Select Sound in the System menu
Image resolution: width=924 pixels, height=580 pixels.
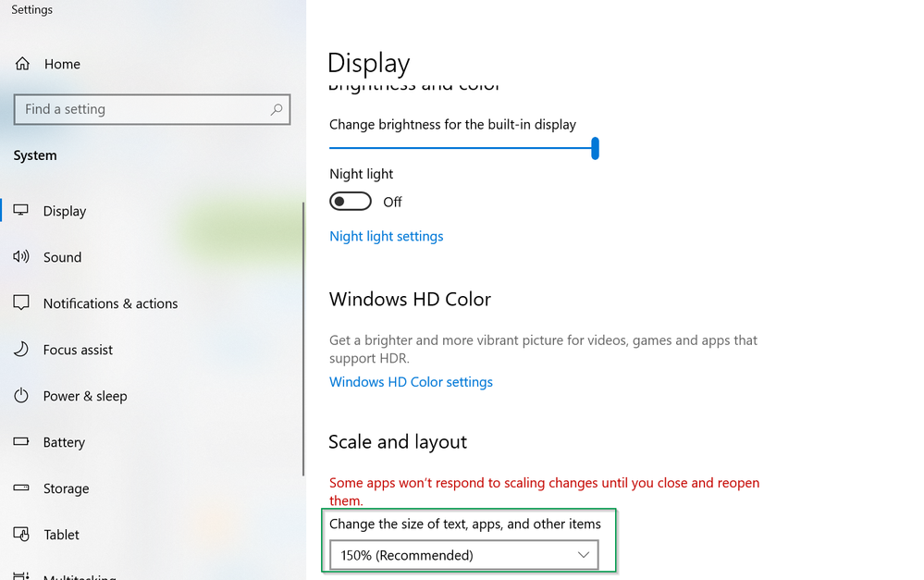click(62, 257)
